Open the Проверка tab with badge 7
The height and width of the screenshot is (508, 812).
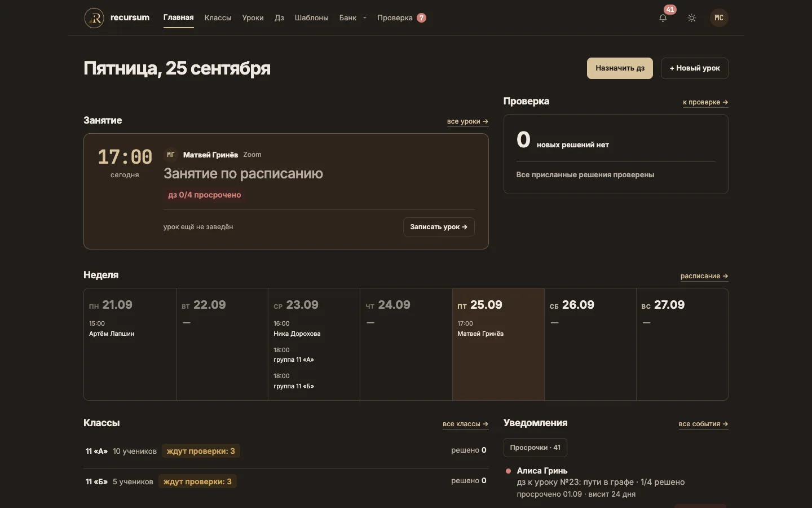click(x=401, y=18)
